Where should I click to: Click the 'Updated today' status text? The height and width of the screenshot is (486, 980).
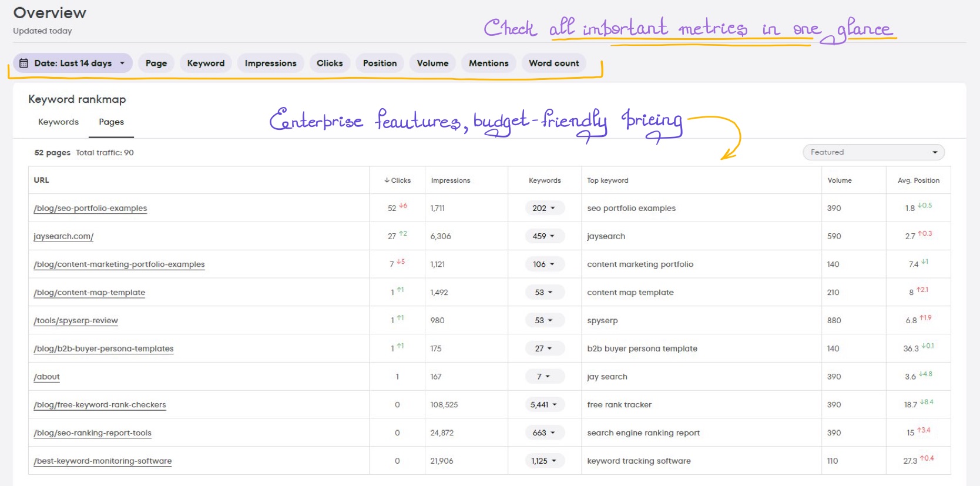coord(42,31)
